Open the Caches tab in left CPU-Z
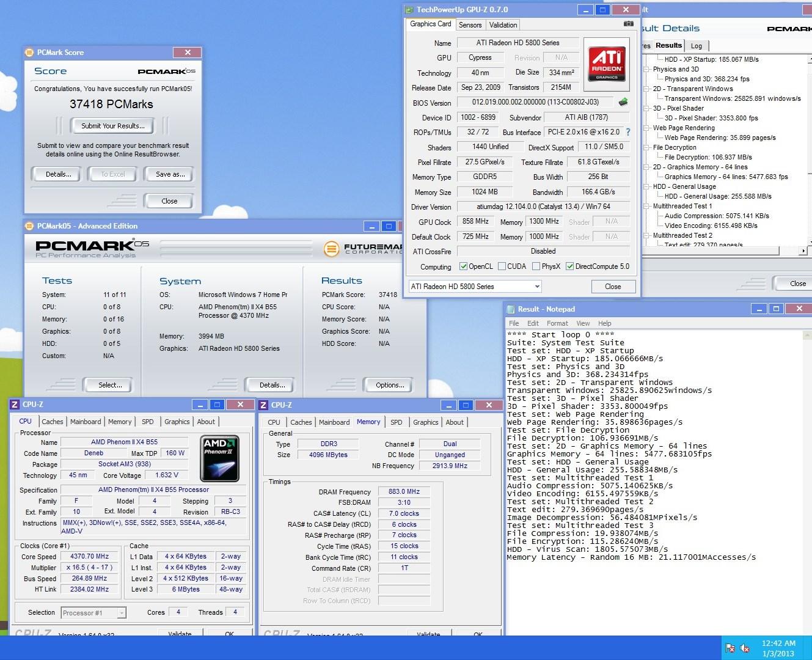The height and width of the screenshot is (660, 812). click(x=53, y=422)
